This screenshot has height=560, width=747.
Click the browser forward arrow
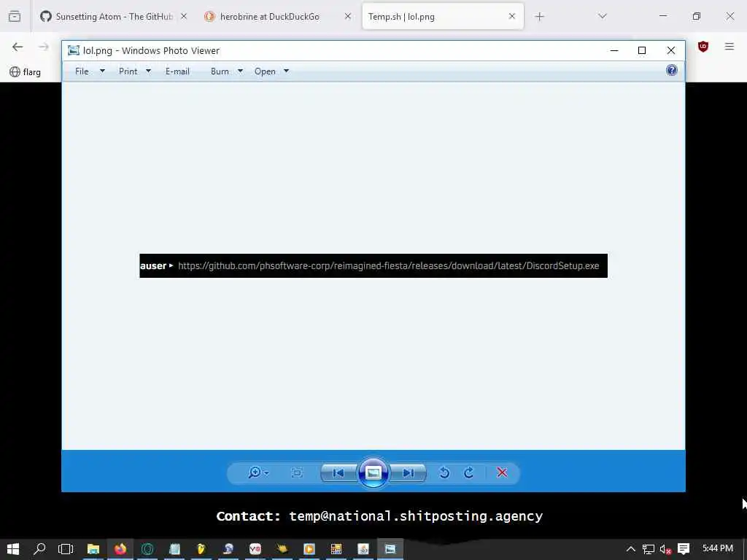[44, 47]
